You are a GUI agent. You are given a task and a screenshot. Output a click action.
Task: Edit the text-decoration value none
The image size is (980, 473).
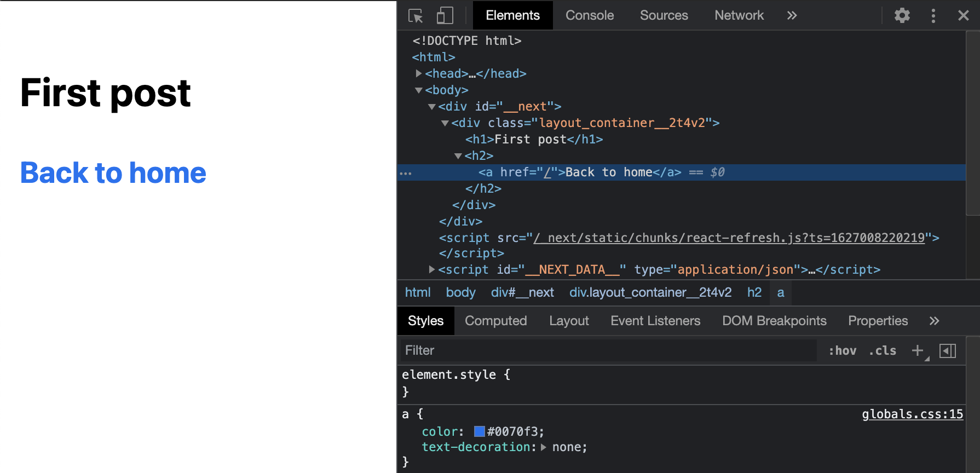(x=567, y=447)
